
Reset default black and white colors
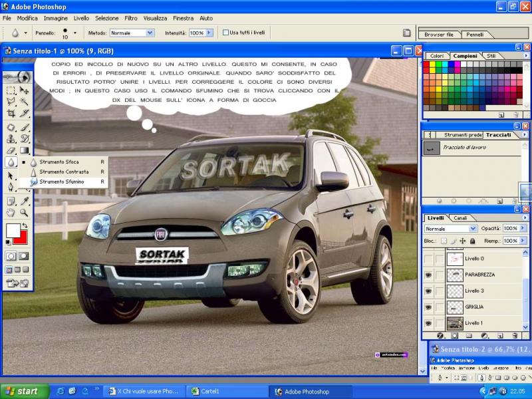point(8,242)
